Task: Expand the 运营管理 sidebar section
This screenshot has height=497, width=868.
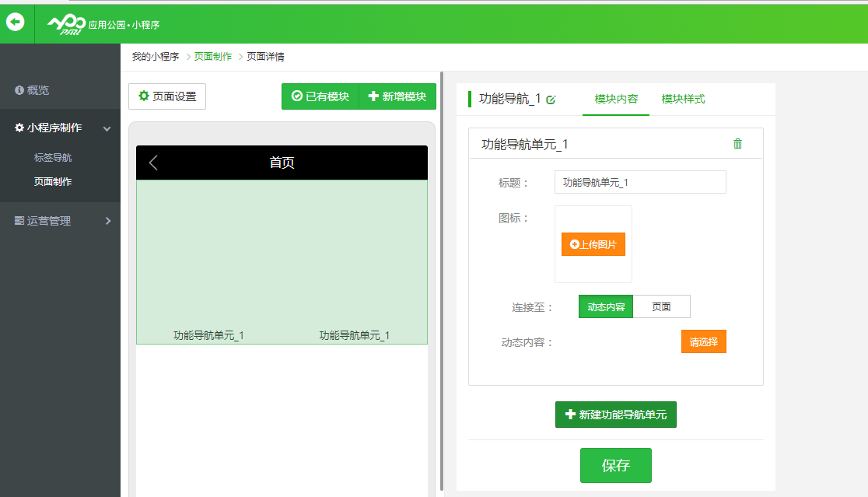Action: click(x=107, y=221)
